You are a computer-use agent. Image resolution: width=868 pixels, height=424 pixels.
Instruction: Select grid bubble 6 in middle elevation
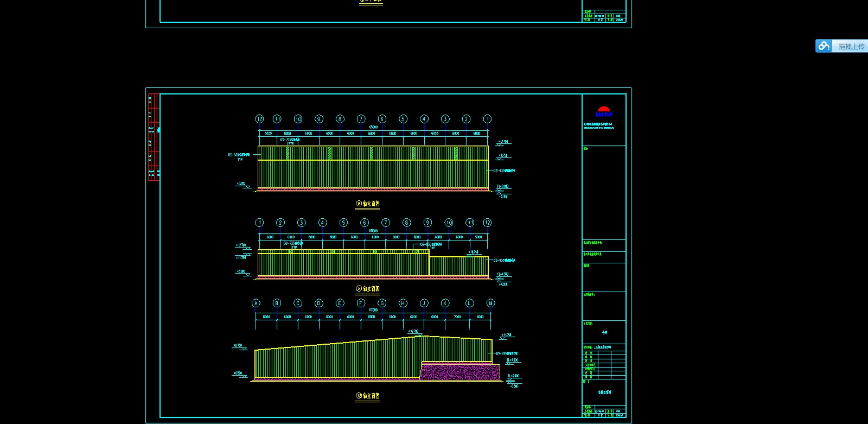point(365,223)
